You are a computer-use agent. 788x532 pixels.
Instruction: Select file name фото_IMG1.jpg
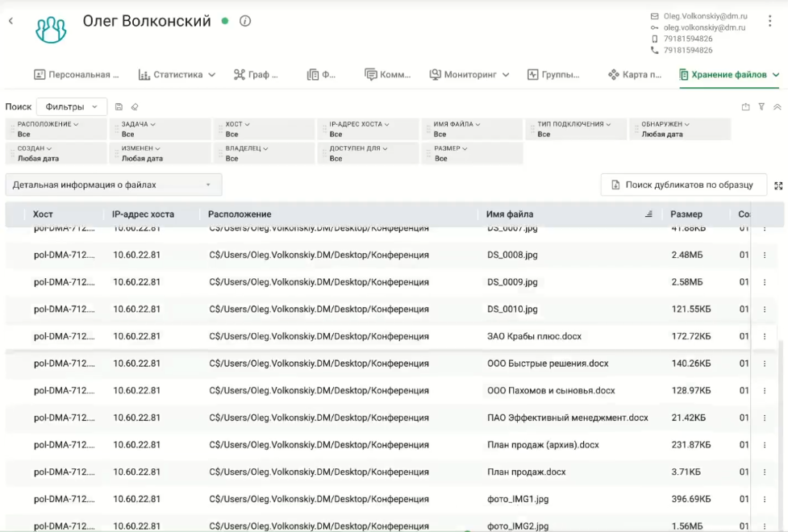(518, 499)
